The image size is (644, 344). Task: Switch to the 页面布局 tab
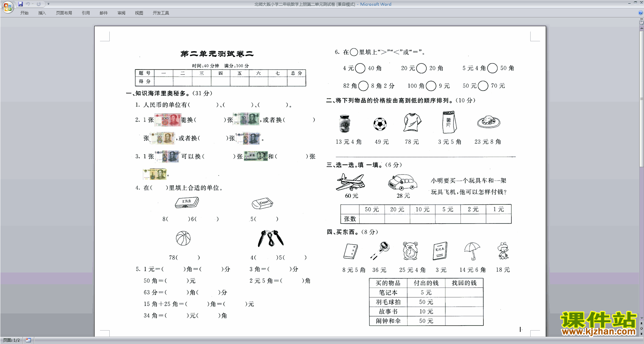pos(64,13)
